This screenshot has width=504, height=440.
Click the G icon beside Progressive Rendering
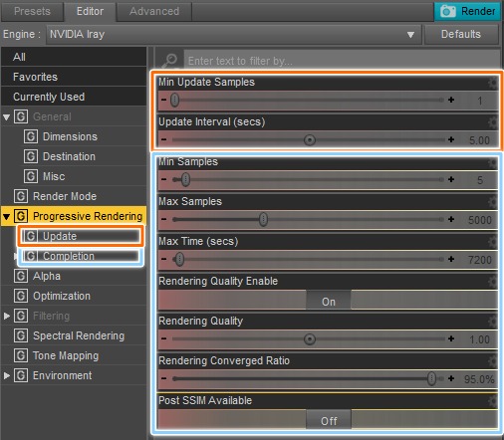click(x=21, y=216)
